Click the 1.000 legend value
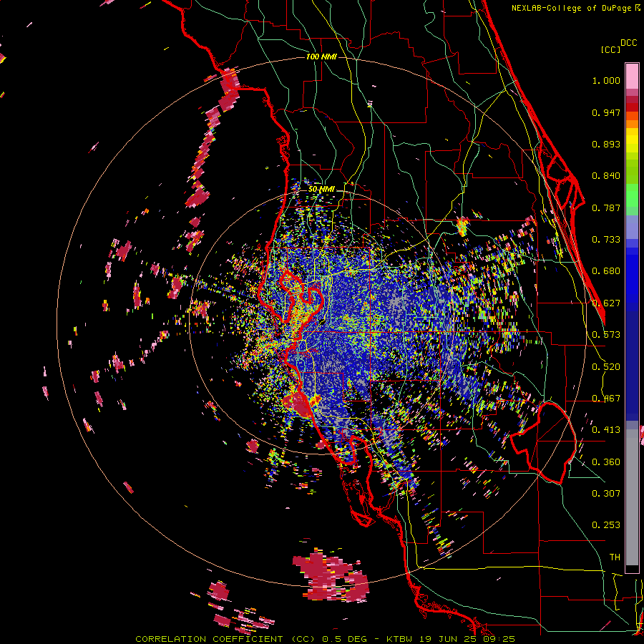Viewport: 644px width, 644px height. click(606, 80)
